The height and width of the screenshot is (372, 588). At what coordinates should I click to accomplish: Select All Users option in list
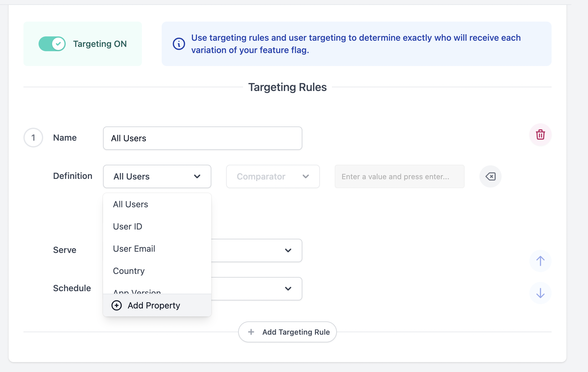130,204
